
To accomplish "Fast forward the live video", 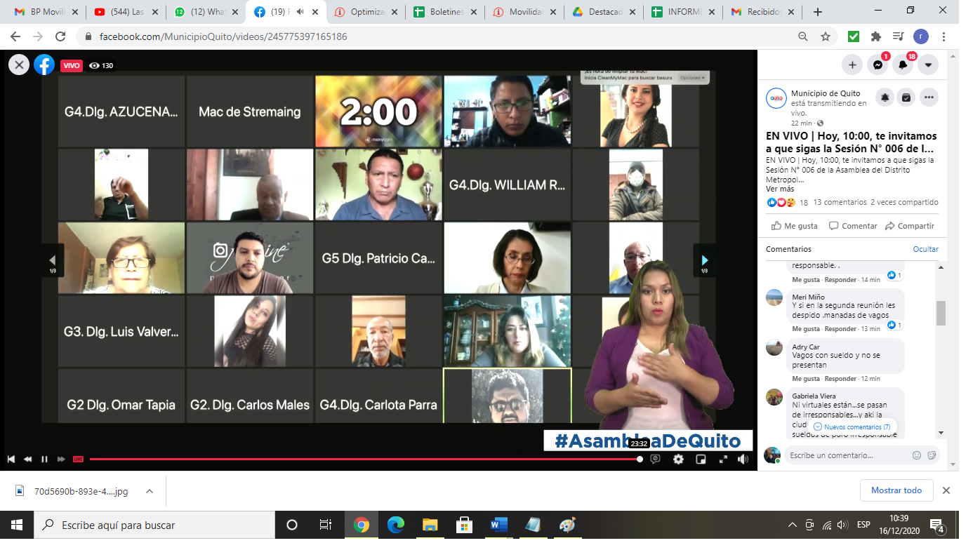I will click(x=61, y=459).
